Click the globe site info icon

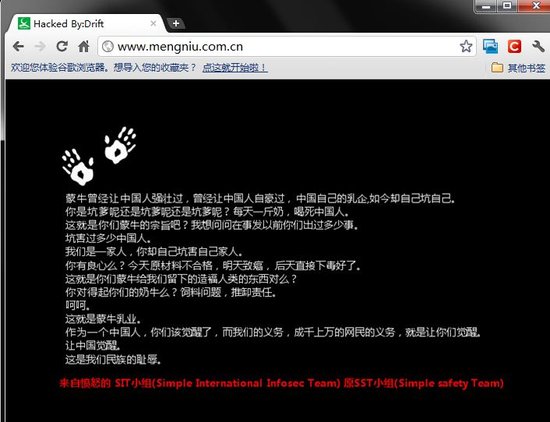click(x=108, y=46)
